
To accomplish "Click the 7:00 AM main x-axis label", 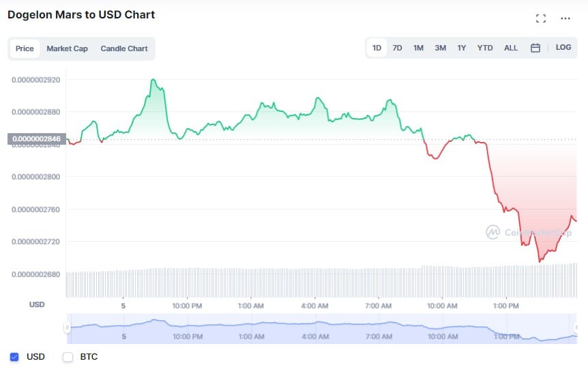I will click(x=379, y=306).
